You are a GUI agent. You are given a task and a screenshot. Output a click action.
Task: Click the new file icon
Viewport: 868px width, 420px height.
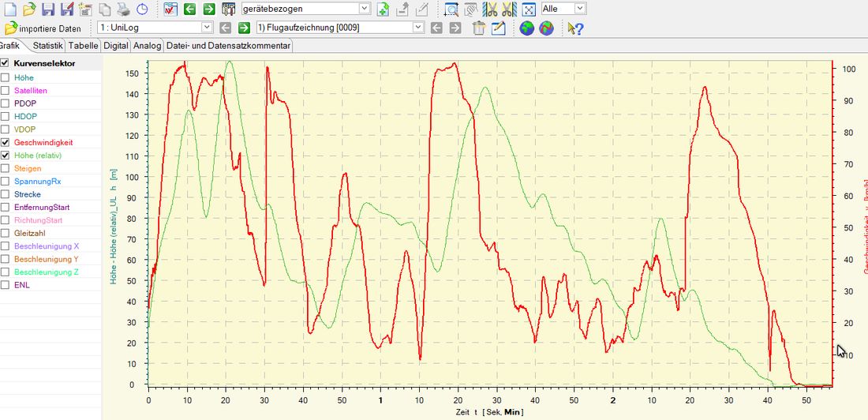click(x=9, y=9)
